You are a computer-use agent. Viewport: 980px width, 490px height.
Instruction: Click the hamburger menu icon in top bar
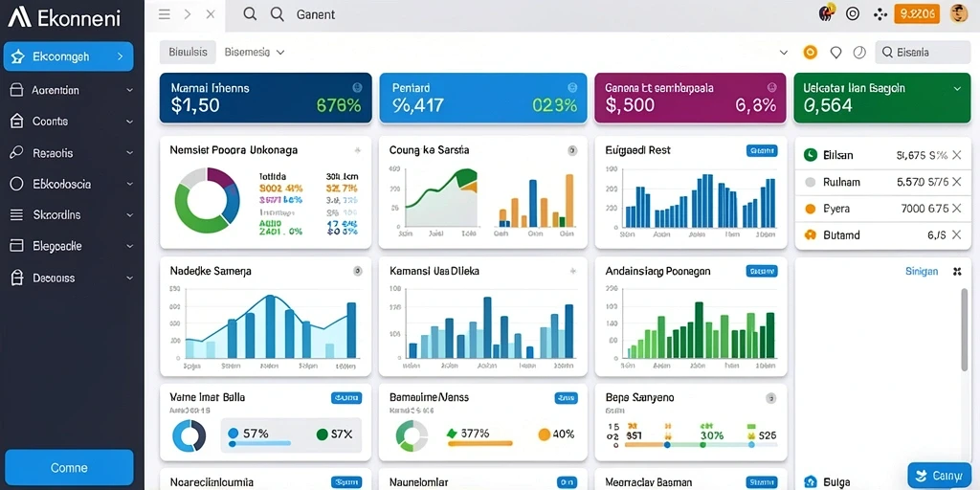[x=165, y=14]
